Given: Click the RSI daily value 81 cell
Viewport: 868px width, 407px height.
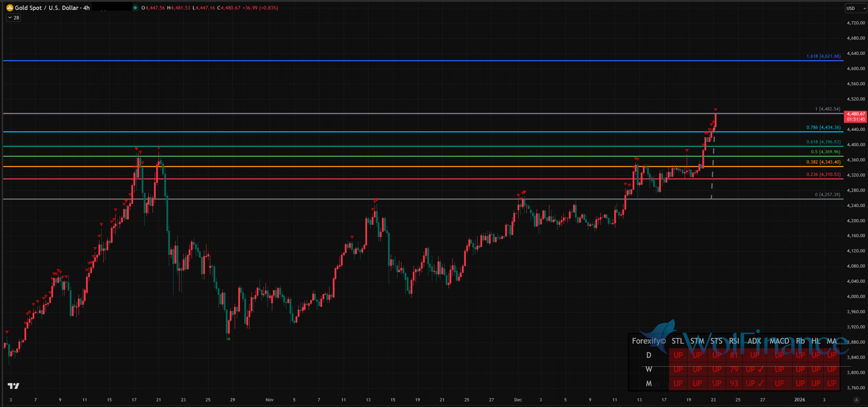Looking at the screenshot, I should click(x=734, y=355).
